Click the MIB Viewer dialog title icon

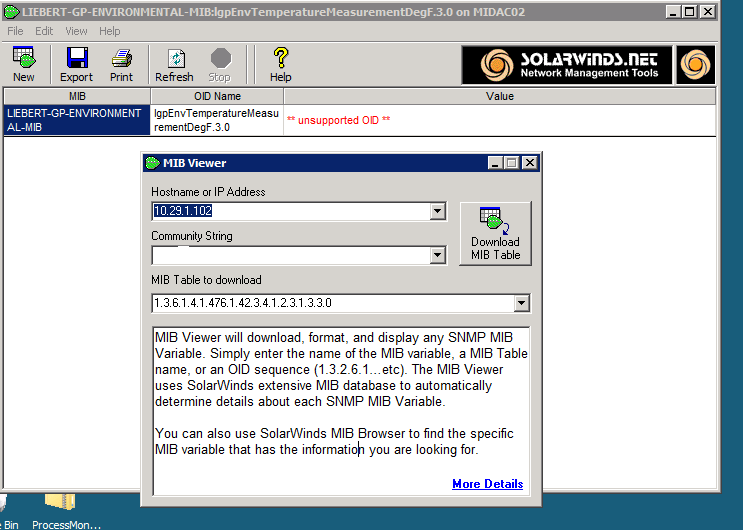coord(153,163)
